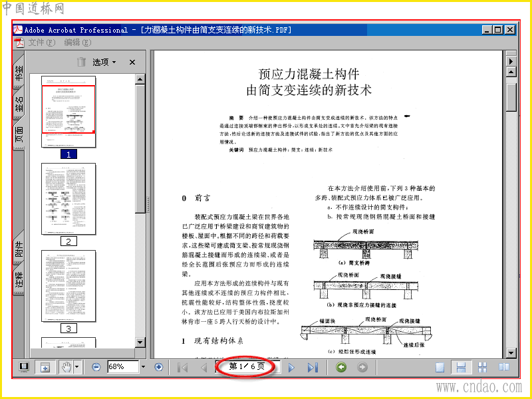Open the 文件 (F) menu
The image size is (532, 399).
coord(41,43)
